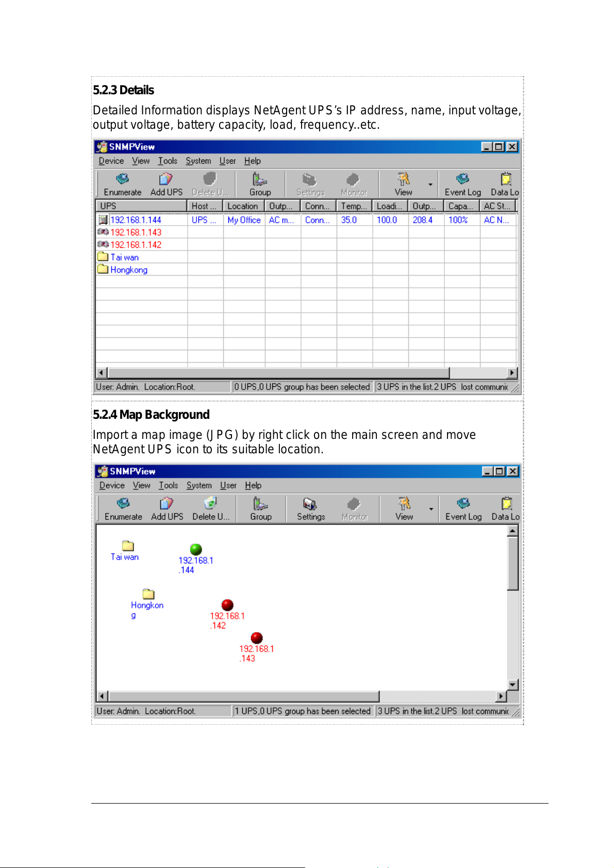
Task: Click lower window vertical scrollbar thumb
Action: pyautogui.click(x=512, y=563)
